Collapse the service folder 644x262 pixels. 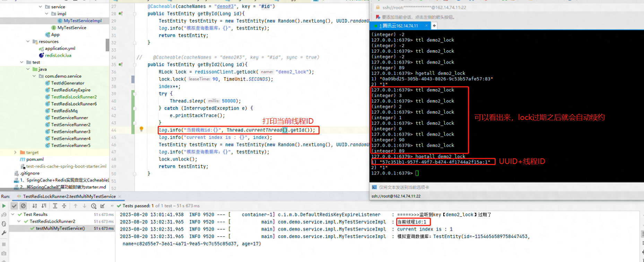[x=41, y=7]
